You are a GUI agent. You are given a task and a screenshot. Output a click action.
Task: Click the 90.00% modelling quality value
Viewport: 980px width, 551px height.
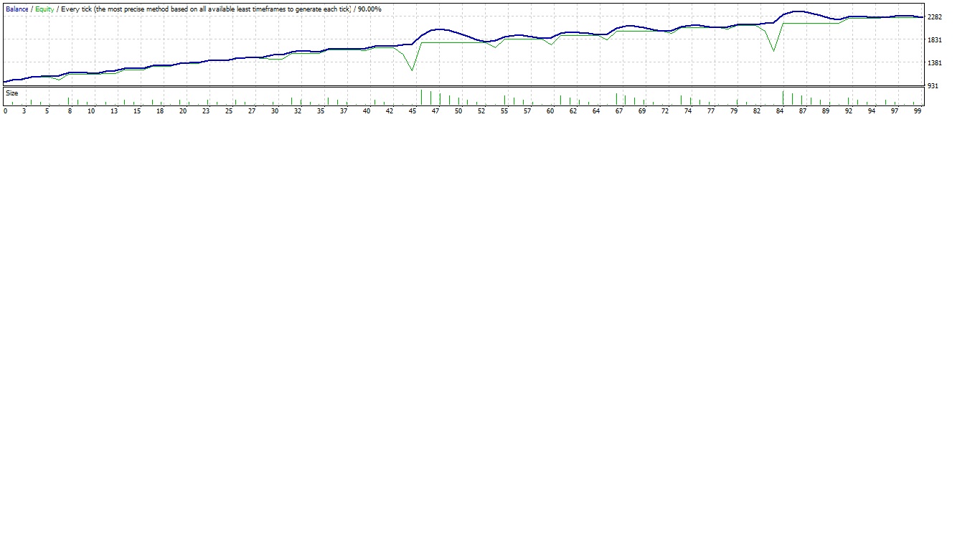[369, 9]
